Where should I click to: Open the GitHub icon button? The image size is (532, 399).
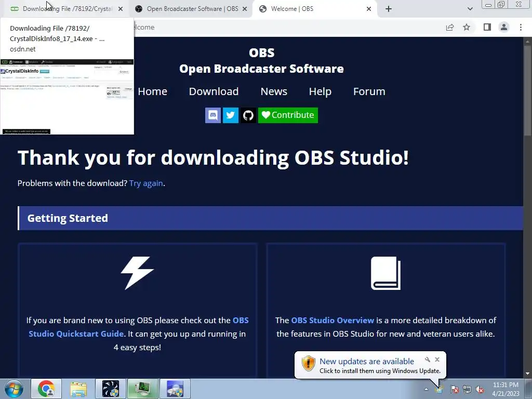(248, 115)
